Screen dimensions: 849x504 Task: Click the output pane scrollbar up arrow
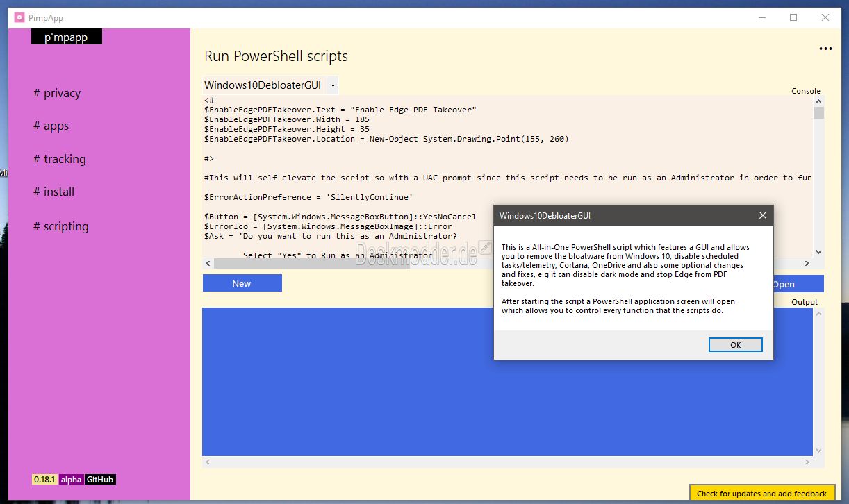[818, 314]
